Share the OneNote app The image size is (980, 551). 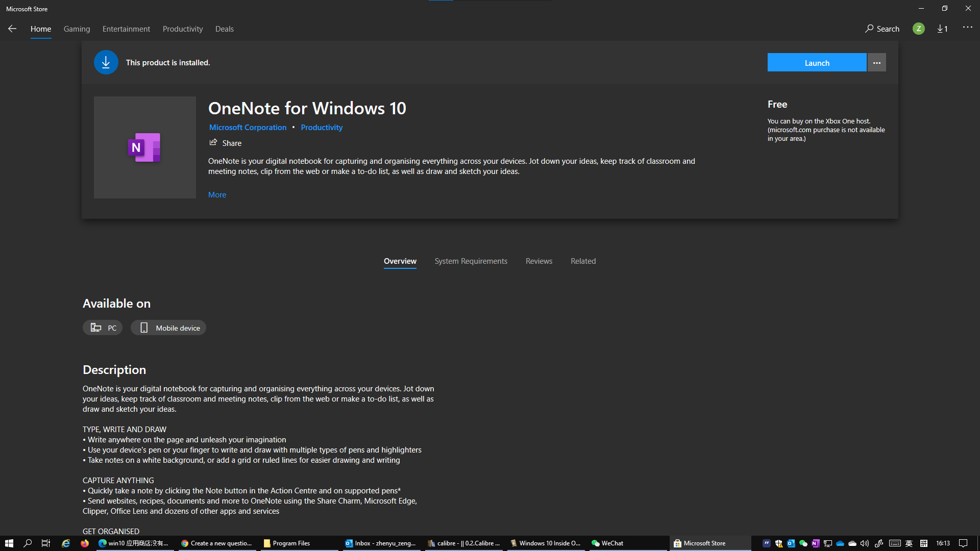225,143
